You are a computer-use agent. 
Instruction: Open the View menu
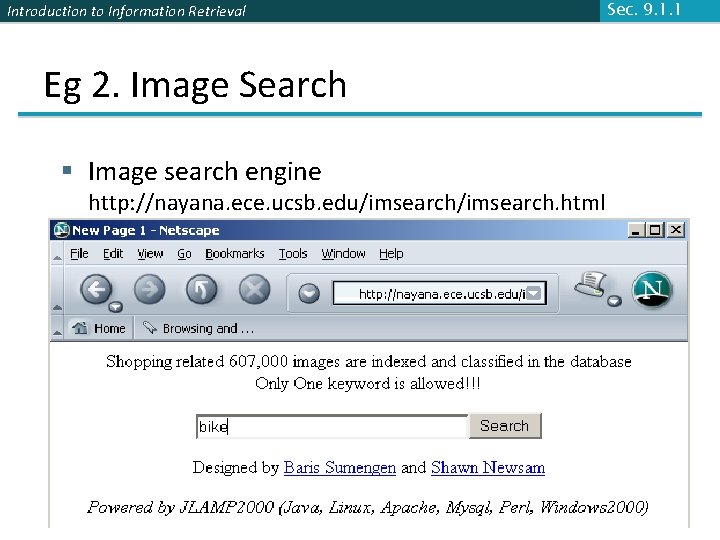[x=150, y=253]
